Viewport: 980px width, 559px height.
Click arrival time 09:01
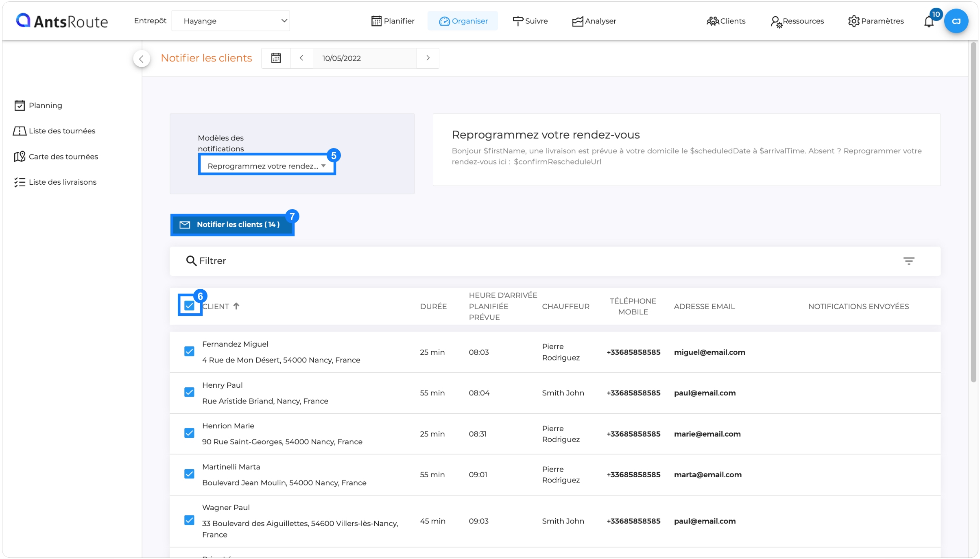tap(478, 475)
